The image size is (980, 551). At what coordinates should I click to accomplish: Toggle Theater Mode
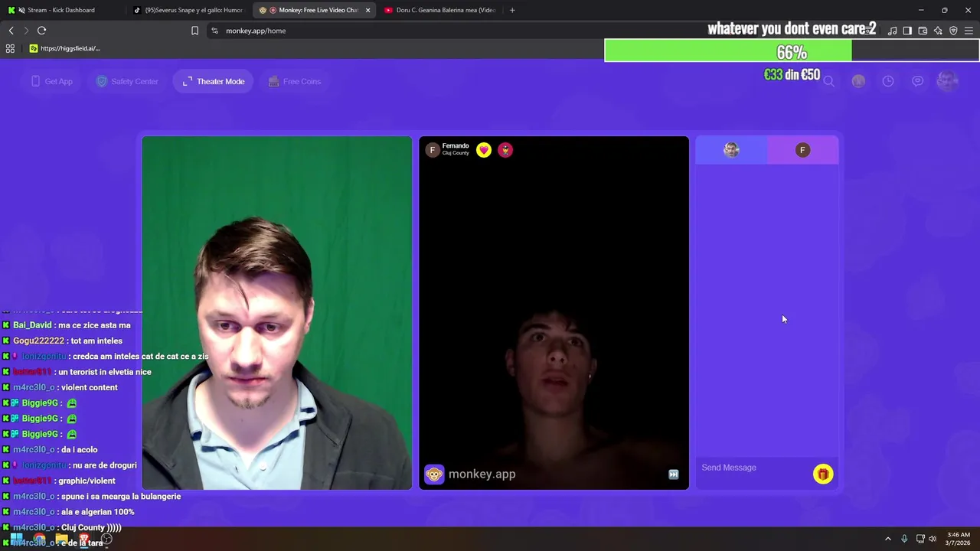[214, 81]
